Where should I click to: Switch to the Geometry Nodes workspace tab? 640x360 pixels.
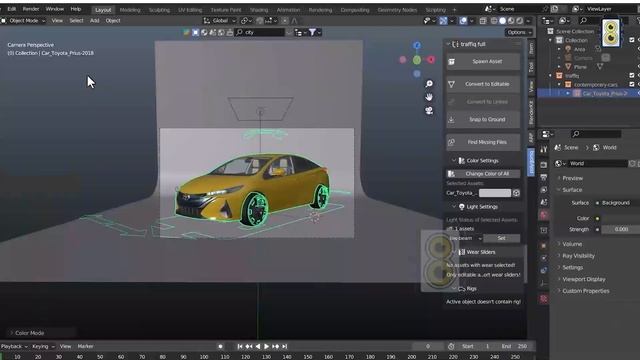[x=397, y=10]
